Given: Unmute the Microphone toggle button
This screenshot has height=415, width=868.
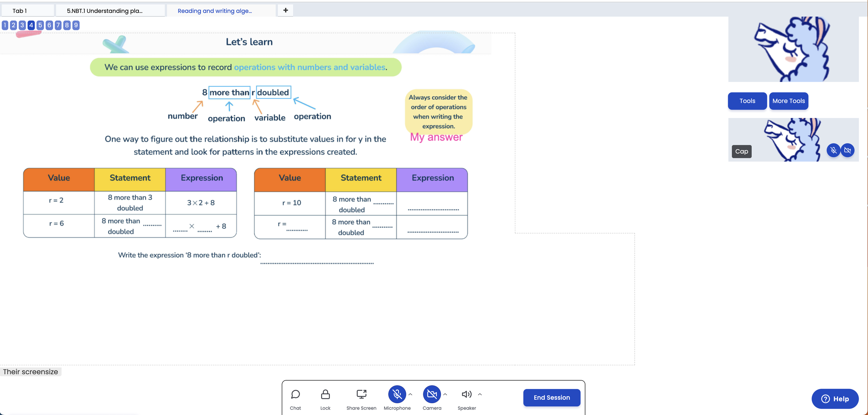Looking at the screenshot, I should tap(397, 394).
